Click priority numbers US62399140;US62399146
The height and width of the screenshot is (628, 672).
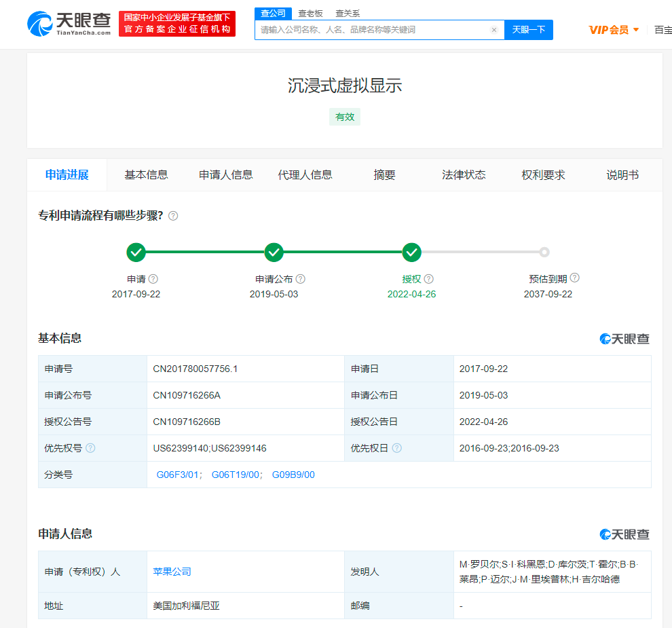tap(210, 448)
